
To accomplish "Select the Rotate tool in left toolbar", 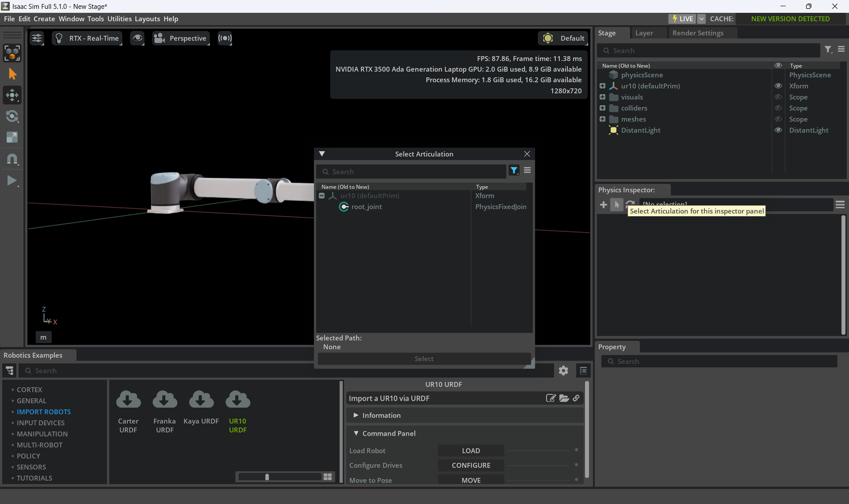I will click(12, 116).
